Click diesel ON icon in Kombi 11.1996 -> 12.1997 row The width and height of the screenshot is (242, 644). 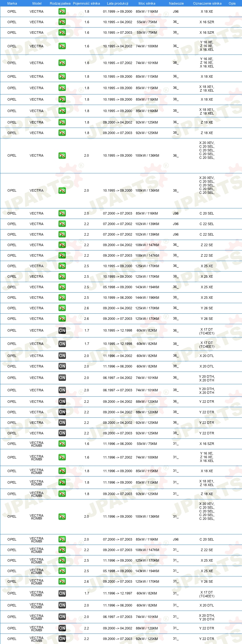pyautogui.click(x=62, y=594)
